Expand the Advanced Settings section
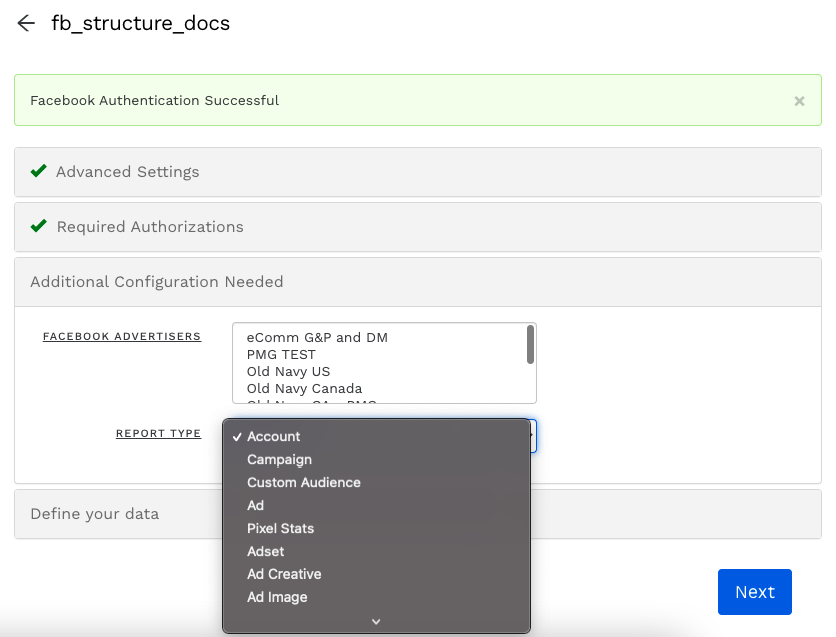The width and height of the screenshot is (836, 637). click(127, 172)
